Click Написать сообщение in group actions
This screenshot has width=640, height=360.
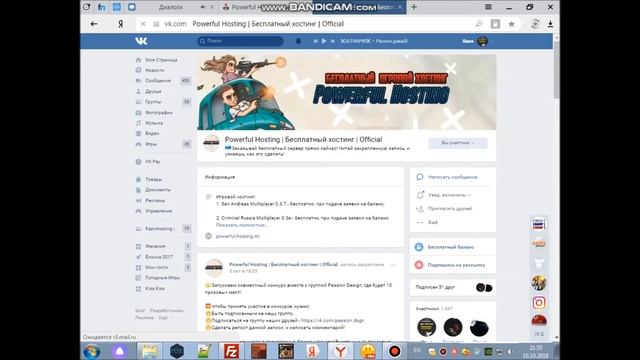coord(452,177)
